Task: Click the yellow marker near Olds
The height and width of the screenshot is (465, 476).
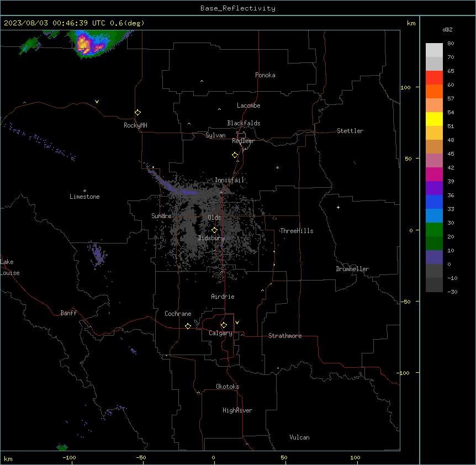Action: click(x=214, y=230)
